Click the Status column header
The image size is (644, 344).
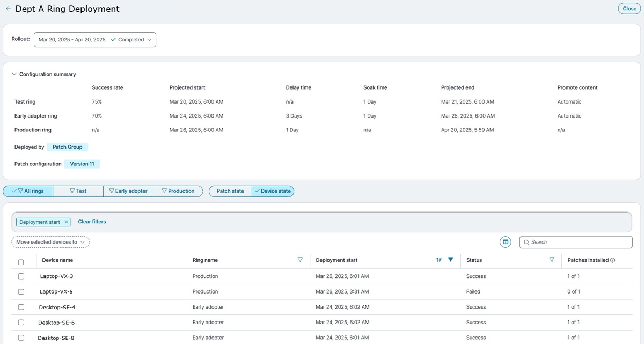[x=474, y=260]
